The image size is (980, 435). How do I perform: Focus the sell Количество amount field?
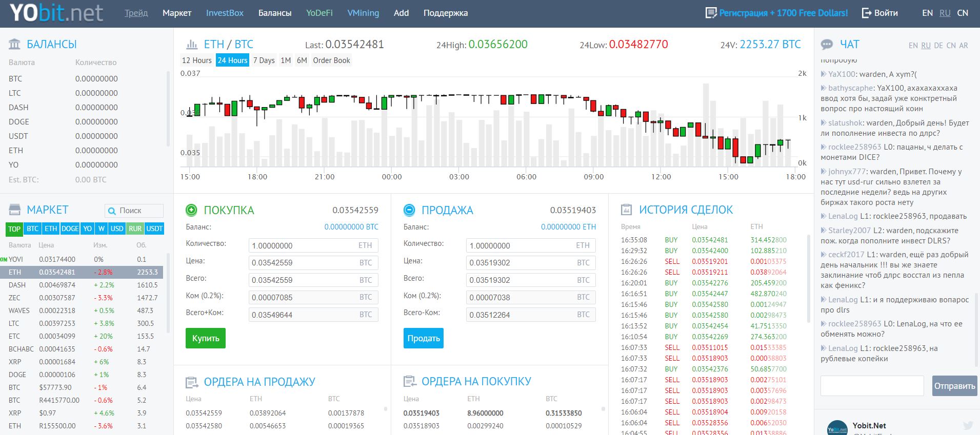(x=531, y=245)
